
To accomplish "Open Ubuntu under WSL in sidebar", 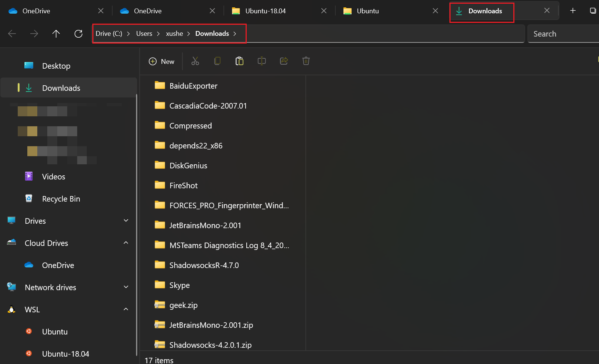I will 69,332.
